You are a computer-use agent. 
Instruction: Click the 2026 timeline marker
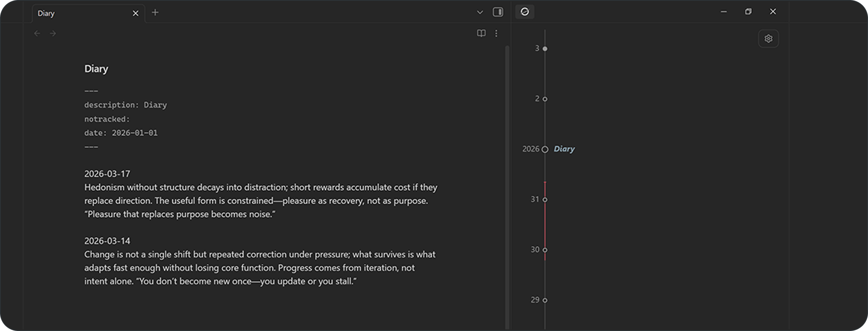pyautogui.click(x=545, y=149)
